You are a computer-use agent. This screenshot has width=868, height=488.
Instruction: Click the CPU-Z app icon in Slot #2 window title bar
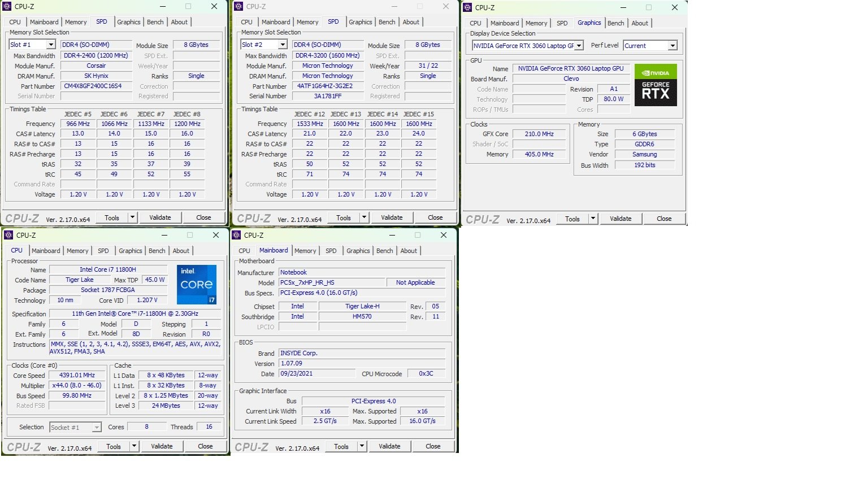pos(239,7)
